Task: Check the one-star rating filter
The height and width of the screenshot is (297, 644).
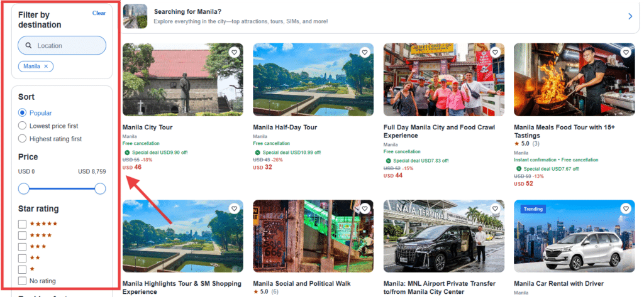Action: 22,270
